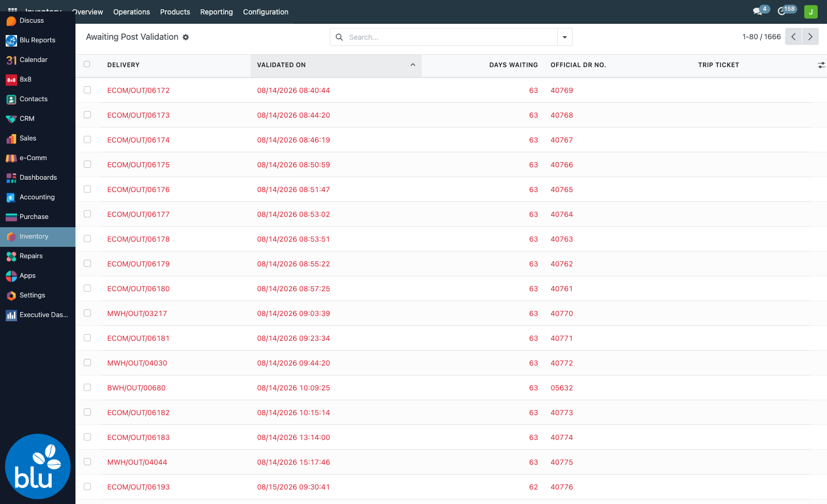Go to next page of records
This screenshot has width=827, height=504.
click(x=810, y=37)
